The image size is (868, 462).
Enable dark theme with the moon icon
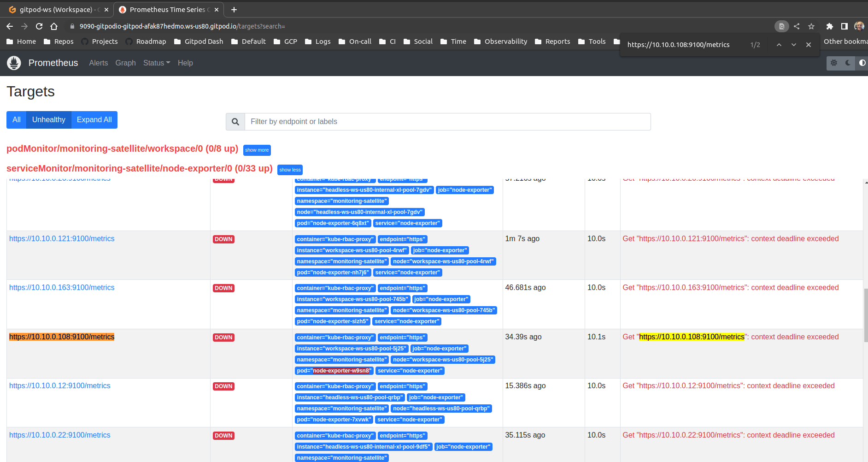click(848, 63)
